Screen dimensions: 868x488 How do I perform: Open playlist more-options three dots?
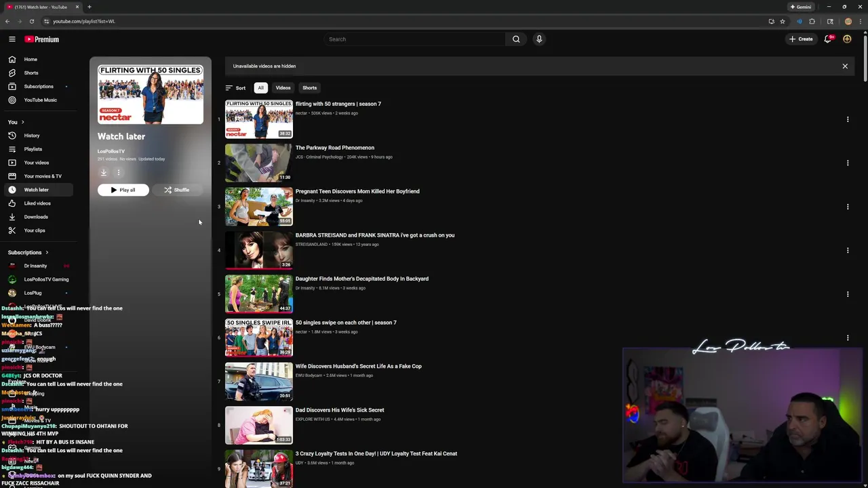pos(118,172)
